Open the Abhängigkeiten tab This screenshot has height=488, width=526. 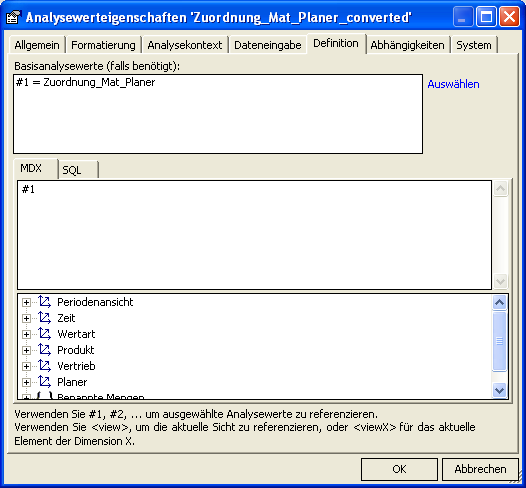407,45
